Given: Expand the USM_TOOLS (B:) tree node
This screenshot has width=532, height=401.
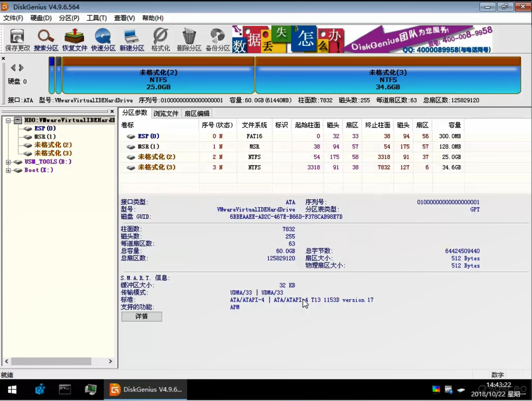Looking at the screenshot, I should point(8,162).
